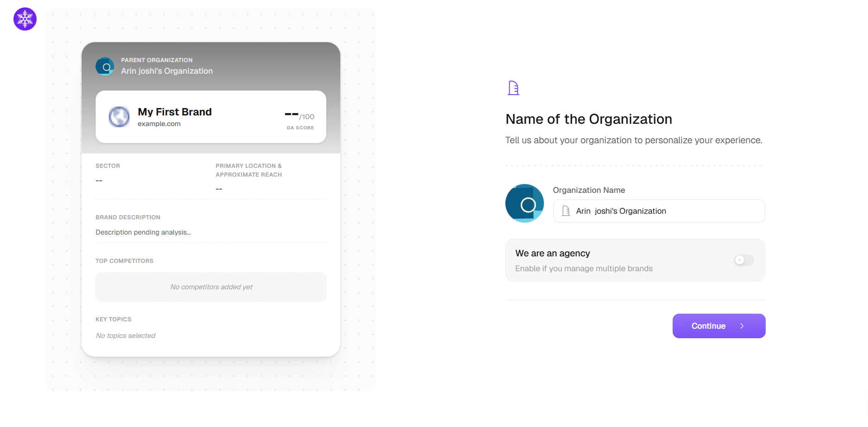Click the DA Score indicator on the brand card
This screenshot has height=427, width=868.
tap(300, 120)
